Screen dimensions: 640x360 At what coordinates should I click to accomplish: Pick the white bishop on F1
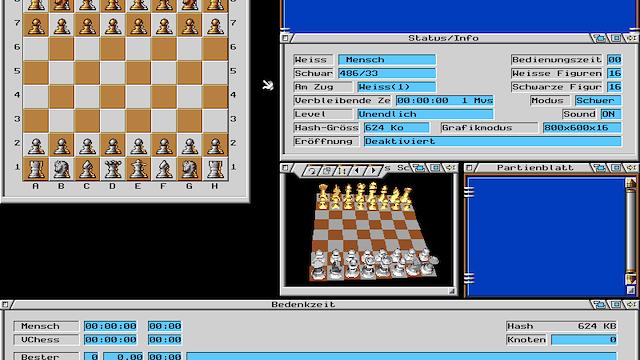click(x=164, y=169)
